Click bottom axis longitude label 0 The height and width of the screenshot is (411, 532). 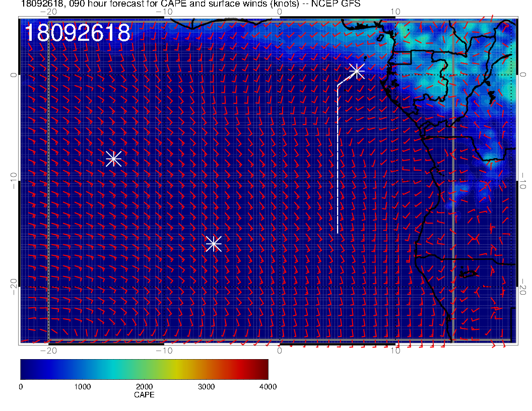click(x=280, y=351)
